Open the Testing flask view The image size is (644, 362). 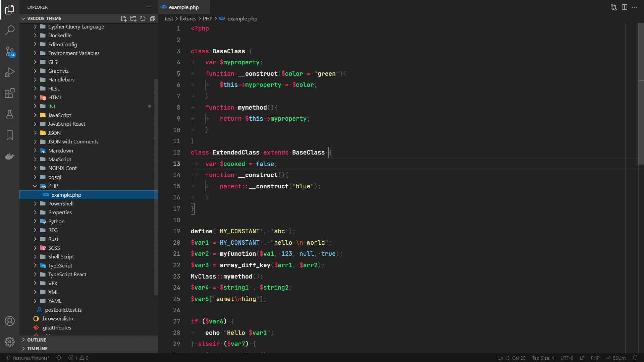pyautogui.click(x=10, y=114)
